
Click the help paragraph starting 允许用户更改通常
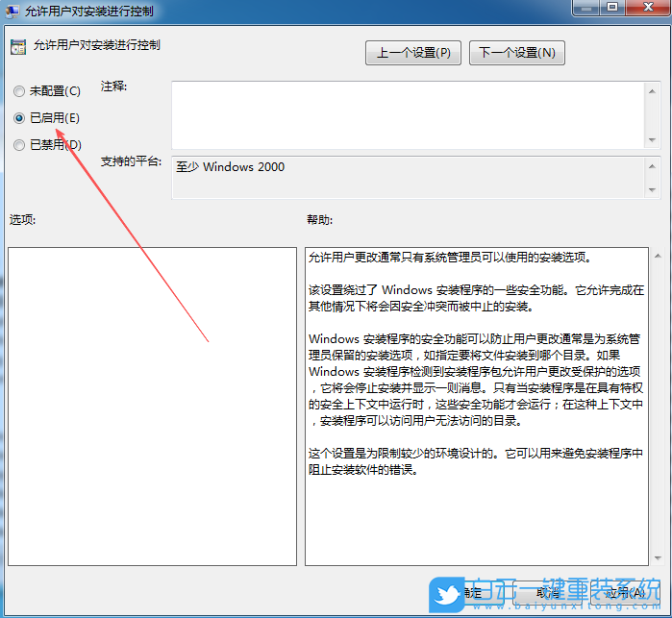click(x=450, y=258)
